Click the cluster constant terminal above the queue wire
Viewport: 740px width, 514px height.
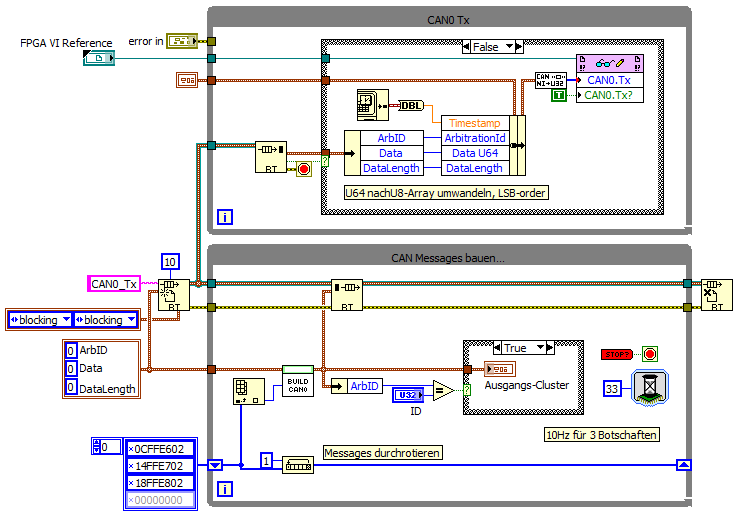[187, 80]
